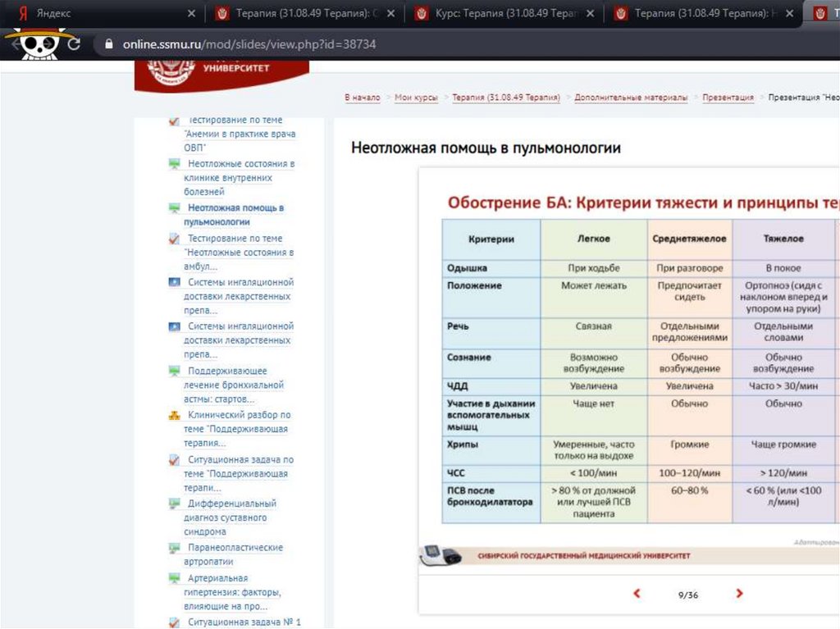The width and height of the screenshot is (840, 629).
Task: Click presentation icon beside 'Неотложные состояния в клинике'
Action: [x=174, y=164]
